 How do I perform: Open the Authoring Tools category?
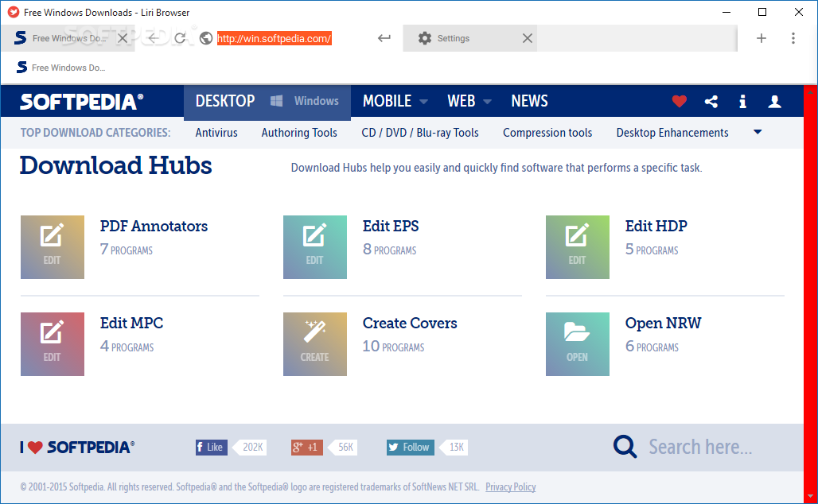[x=299, y=133]
